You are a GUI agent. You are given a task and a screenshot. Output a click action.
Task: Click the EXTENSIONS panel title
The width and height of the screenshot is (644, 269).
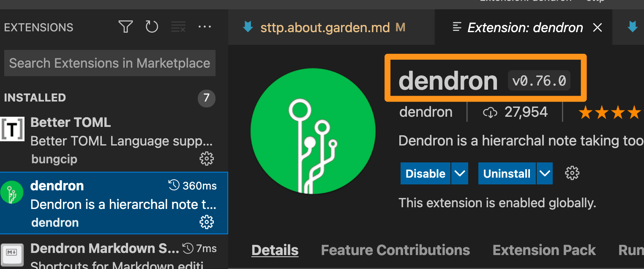[x=38, y=27]
